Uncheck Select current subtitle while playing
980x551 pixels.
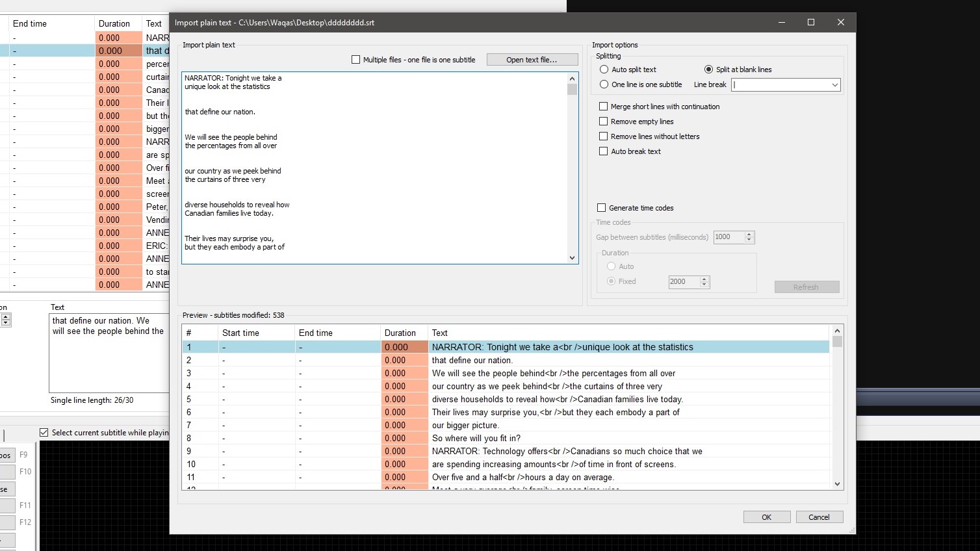pyautogui.click(x=44, y=432)
